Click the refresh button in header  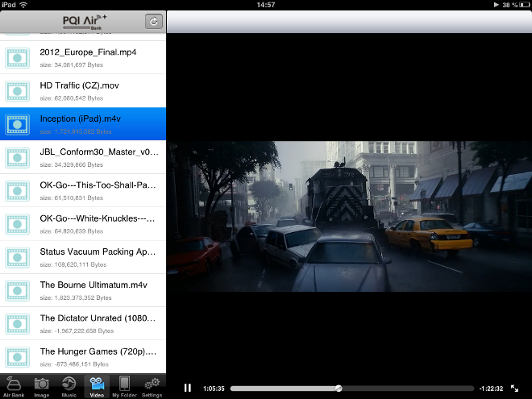coord(153,22)
